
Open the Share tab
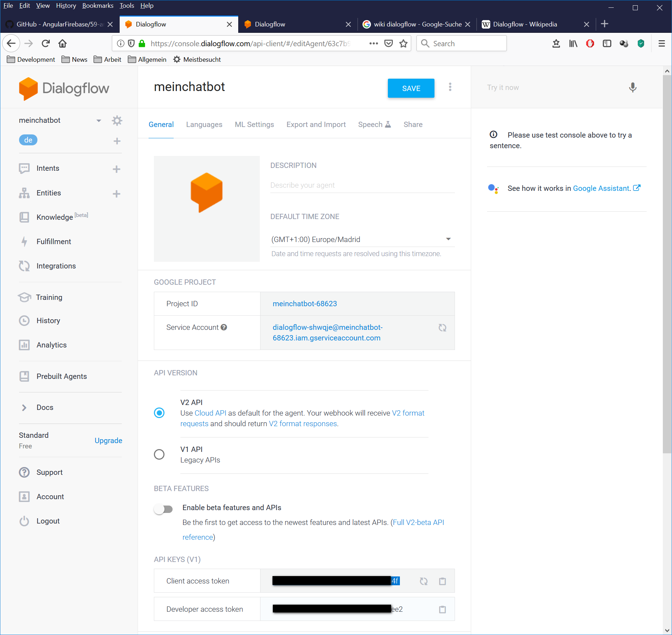[x=413, y=125]
